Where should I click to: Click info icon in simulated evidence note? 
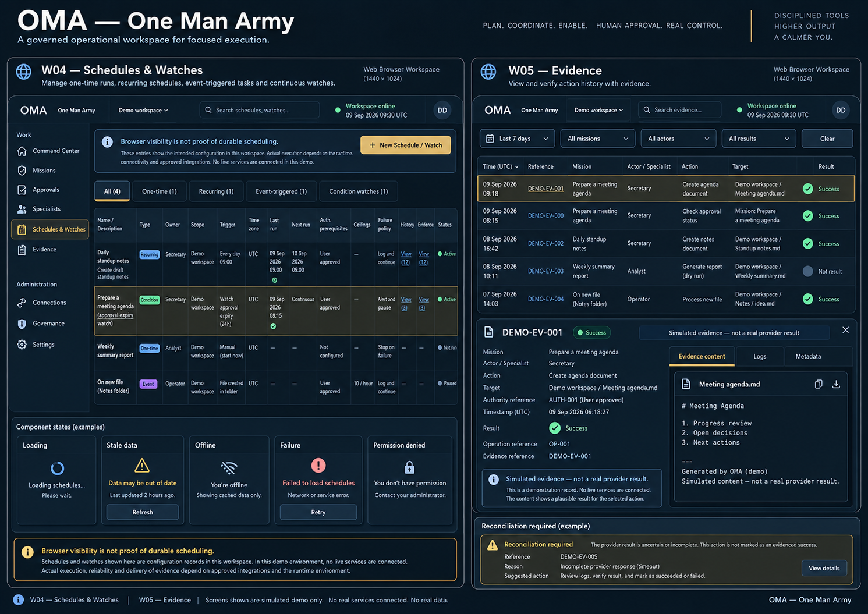click(494, 480)
